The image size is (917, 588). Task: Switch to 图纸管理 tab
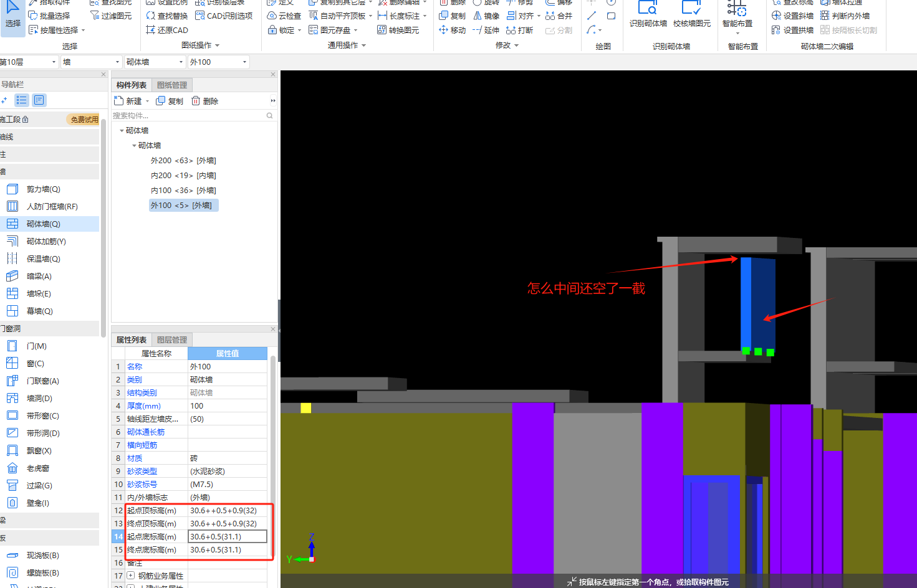[x=172, y=85]
